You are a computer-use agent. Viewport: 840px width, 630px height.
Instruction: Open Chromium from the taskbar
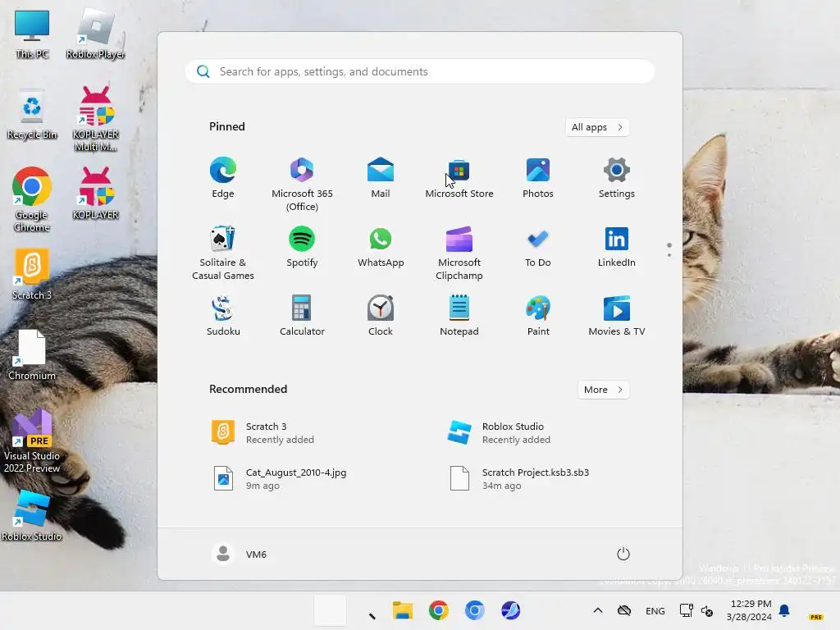[x=475, y=610]
